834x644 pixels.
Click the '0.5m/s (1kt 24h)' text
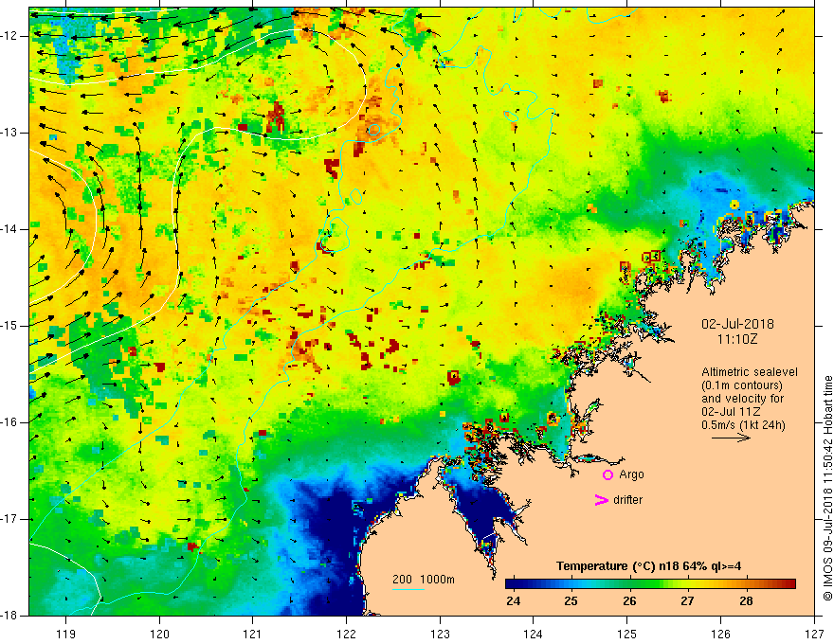(x=743, y=425)
